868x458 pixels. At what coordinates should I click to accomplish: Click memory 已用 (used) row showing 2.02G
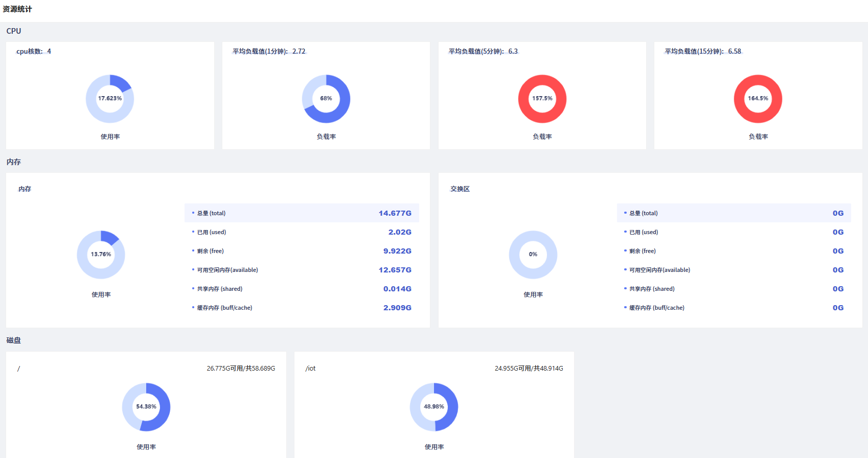[x=302, y=232]
